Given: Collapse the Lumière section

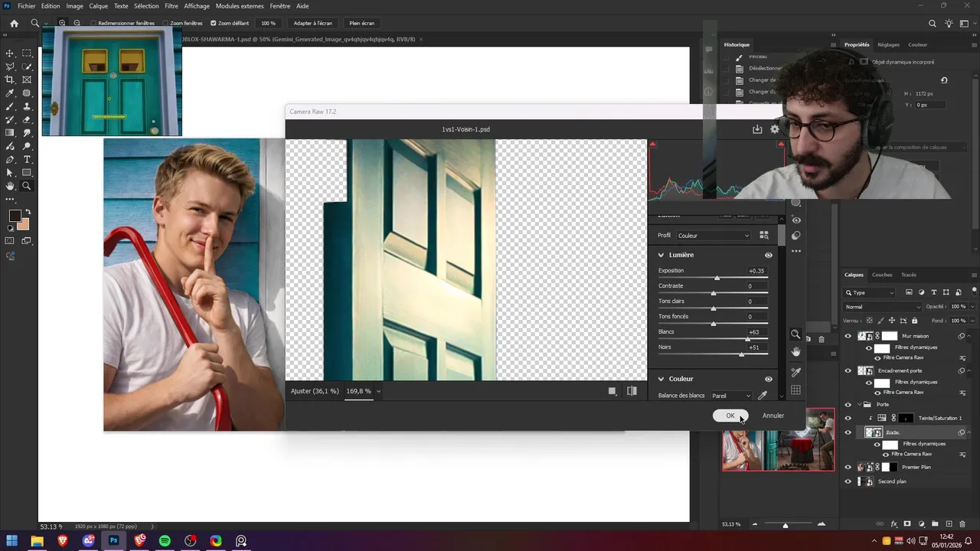Looking at the screenshot, I should [661, 255].
